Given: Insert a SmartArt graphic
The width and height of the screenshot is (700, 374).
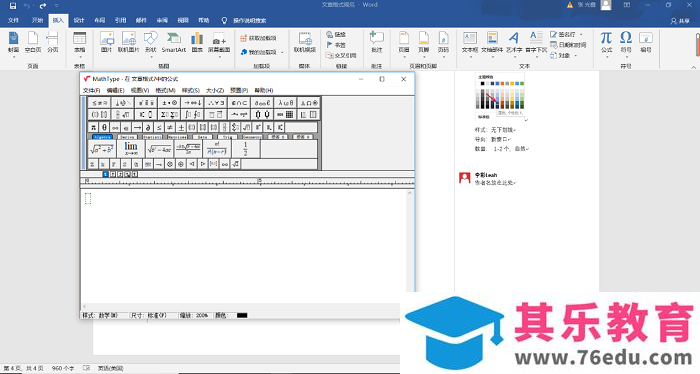Looking at the screenshot, I should point(174,43).
